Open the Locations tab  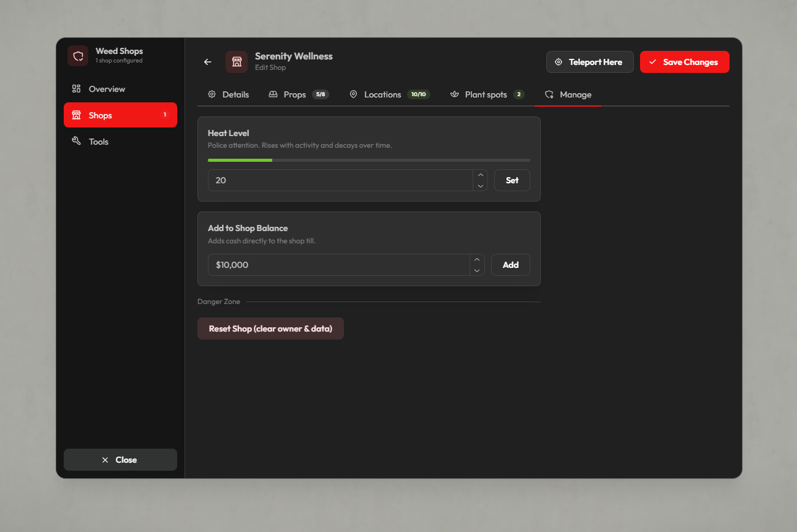point(390,94)
